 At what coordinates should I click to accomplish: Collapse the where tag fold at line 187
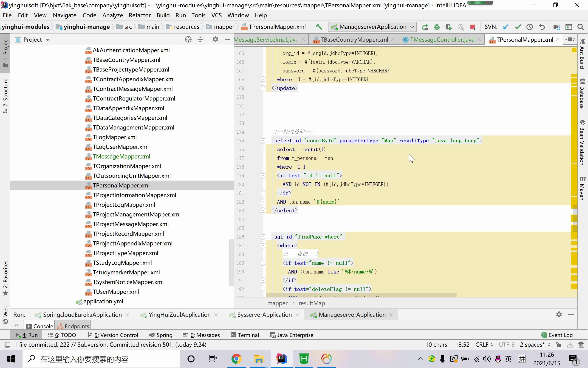tap(263, 246)
